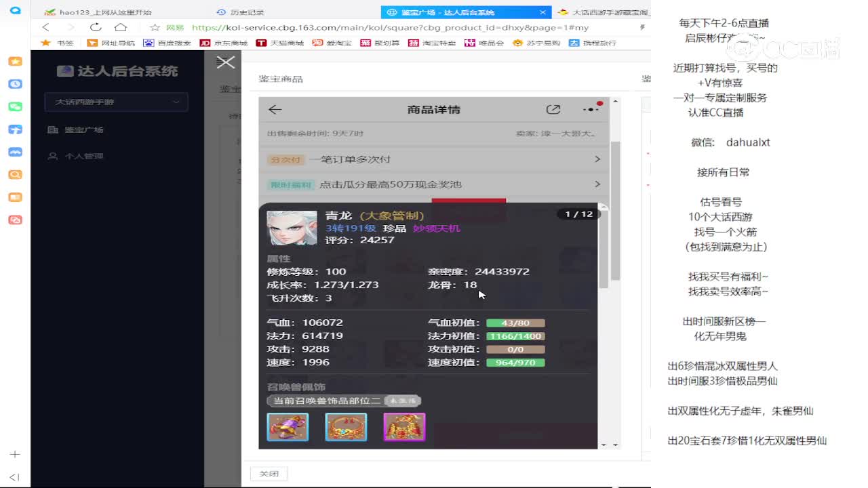Screen dimensions: 868x488
Task: Open the 天猫商城 bookmark
Action: (280, 43)
